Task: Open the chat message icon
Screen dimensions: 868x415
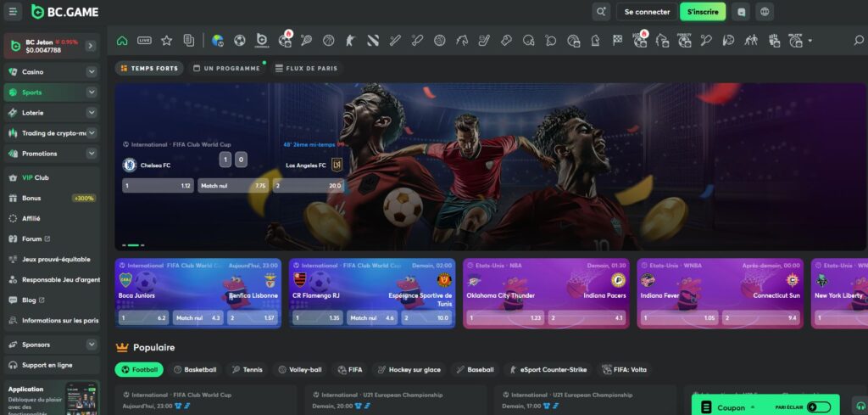Action: pos(741,12)
